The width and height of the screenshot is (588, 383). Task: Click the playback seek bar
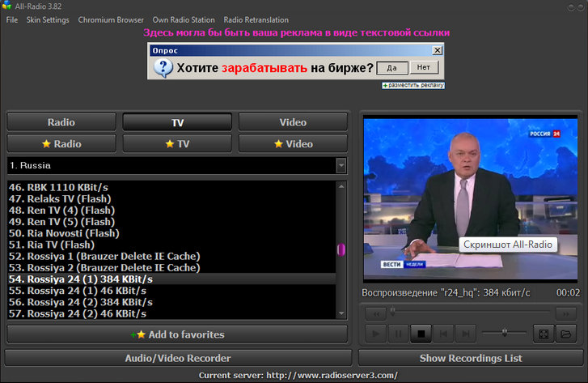(471, 311)
